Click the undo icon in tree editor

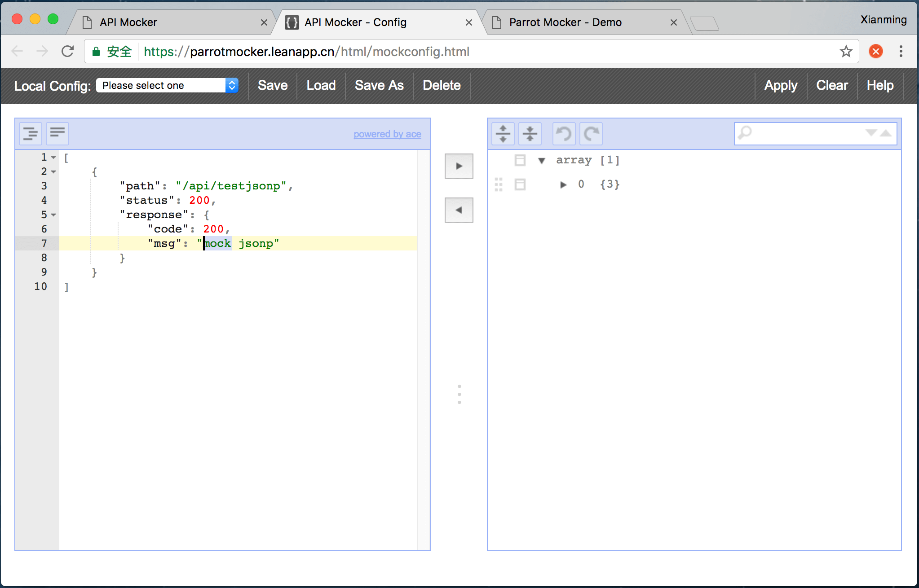pyautogui.click(x=564, y=134)
